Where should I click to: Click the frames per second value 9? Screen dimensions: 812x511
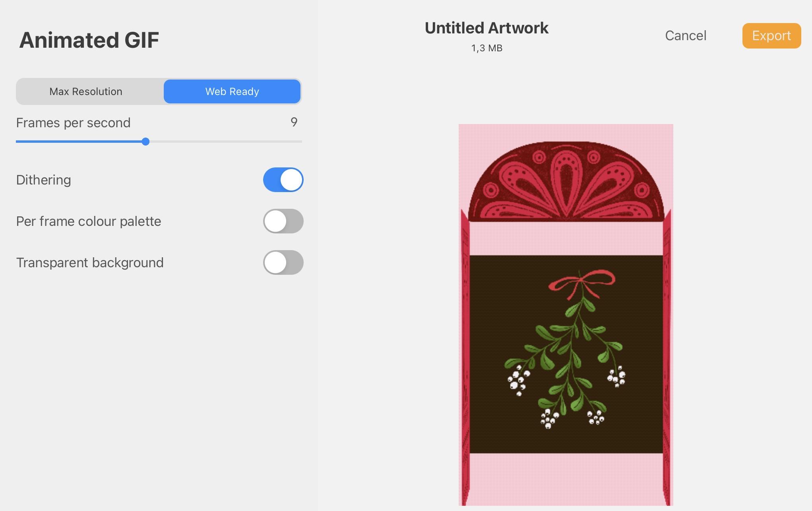pyautogui.click(x=294, y=122)
